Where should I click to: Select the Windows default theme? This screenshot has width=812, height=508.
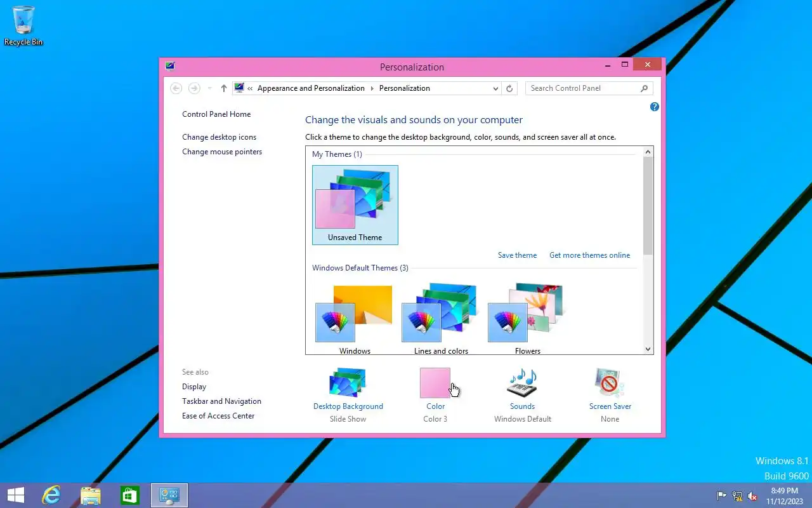coord(355,317)
